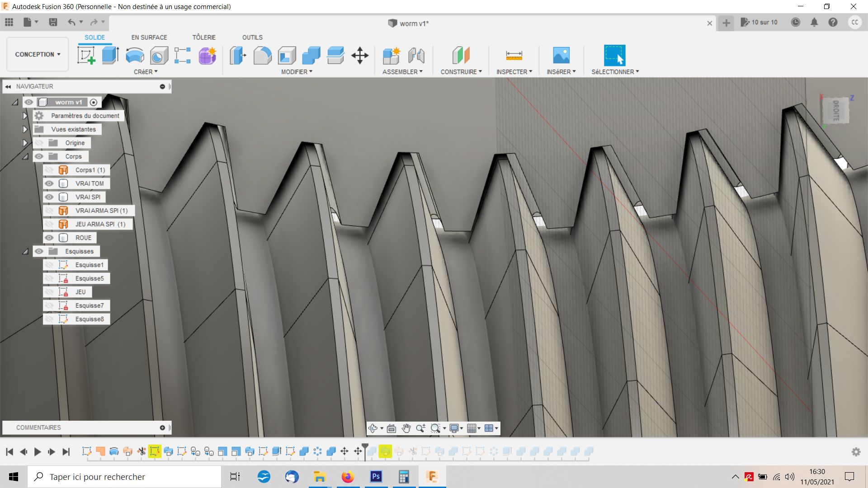Open the MODIFIER dropdown menu
Screen dimensions: 868x488
[297, 72]
